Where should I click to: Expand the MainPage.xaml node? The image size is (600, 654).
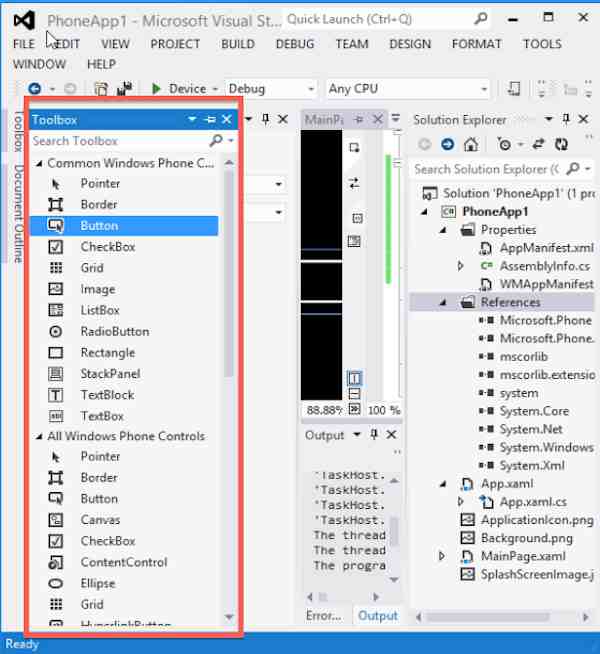pos(442,556)
